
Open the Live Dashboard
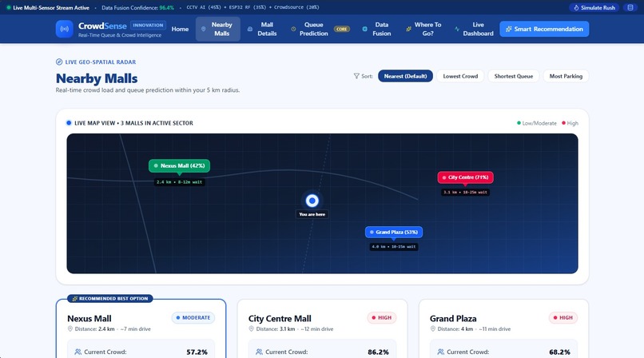pos(474,29)
